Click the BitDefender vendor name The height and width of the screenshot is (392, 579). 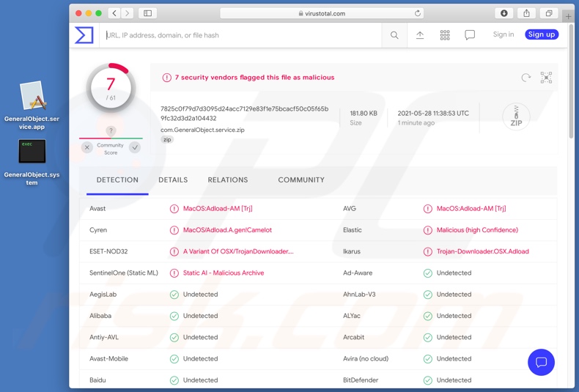pos(361,380)
